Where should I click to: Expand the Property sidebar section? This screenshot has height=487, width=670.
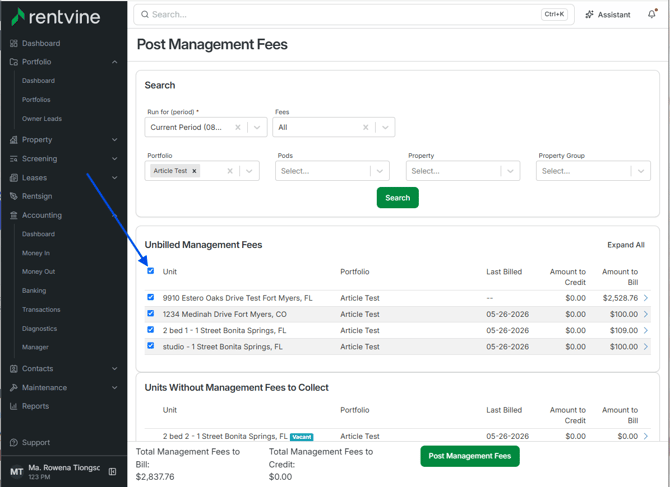click(x=115, y=140)
